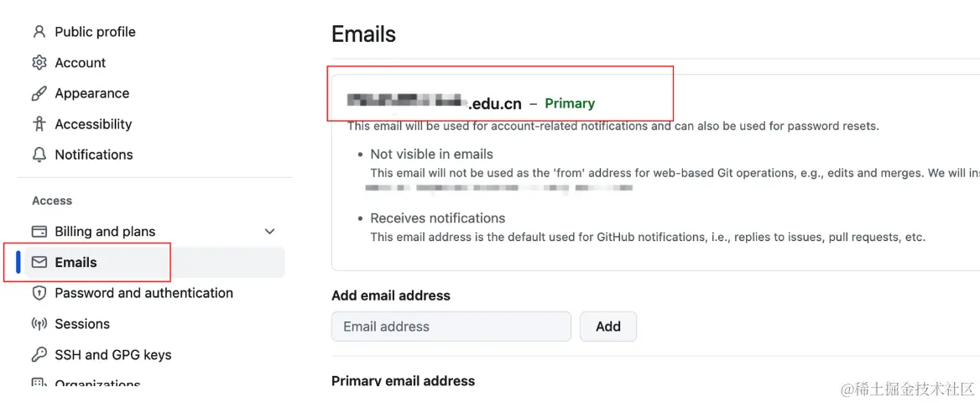Click the Notifications bell icon
This screenshot has height=403, width=980.
click(x=39, y=154)
